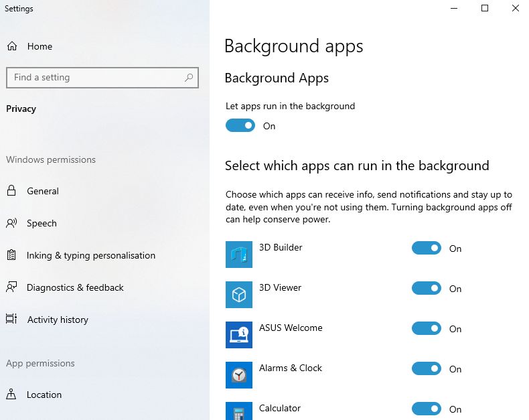Image resolution: width=529 pixels, height=420 pixels.
Task: Click the Windows permissions header
Action: [51, 159]
